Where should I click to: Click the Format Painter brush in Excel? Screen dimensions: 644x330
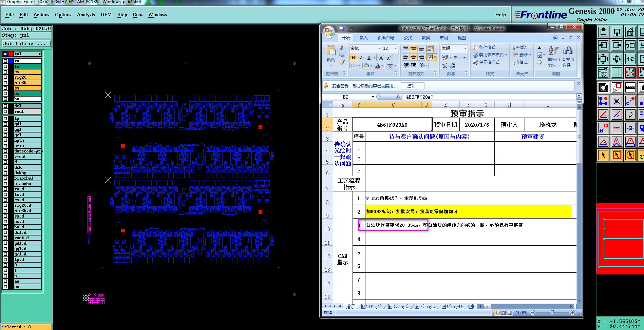click(342, 62)
